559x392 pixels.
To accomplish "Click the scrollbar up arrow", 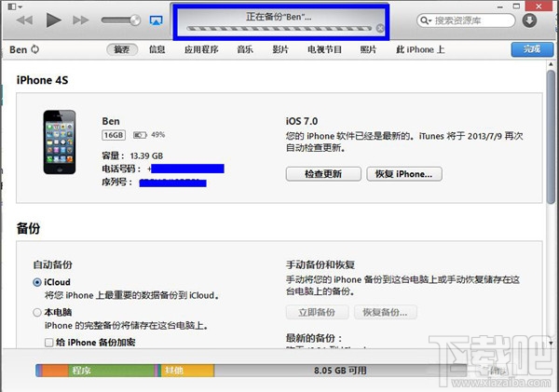I will (551, 64).
